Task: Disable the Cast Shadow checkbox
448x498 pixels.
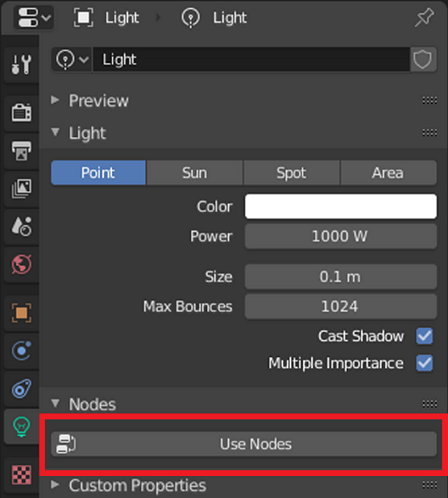Action: pos(425,336)
